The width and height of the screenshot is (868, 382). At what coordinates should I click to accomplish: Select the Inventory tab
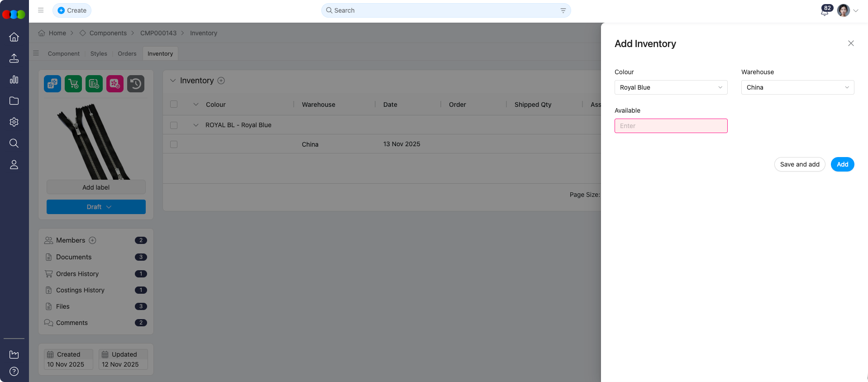point(160,53)
